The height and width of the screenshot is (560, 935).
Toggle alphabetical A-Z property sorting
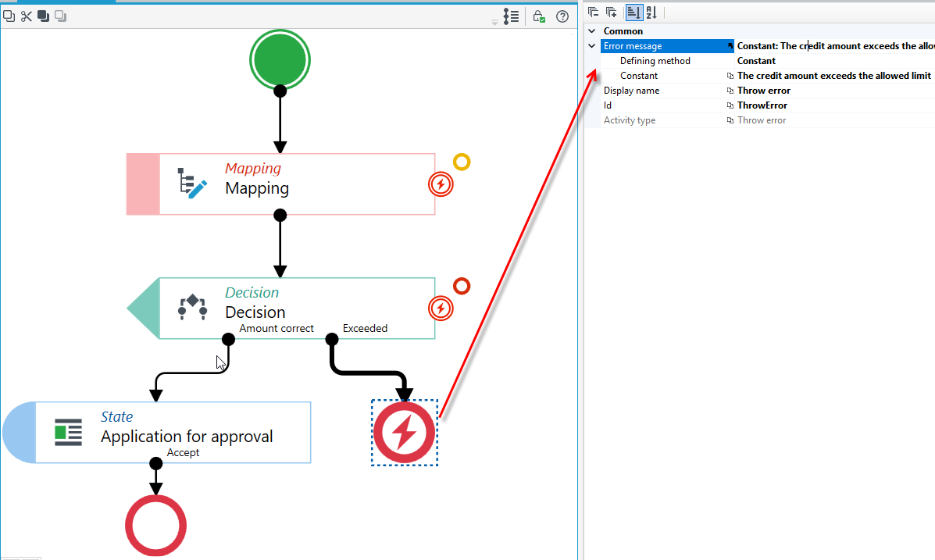click(651, 12)
